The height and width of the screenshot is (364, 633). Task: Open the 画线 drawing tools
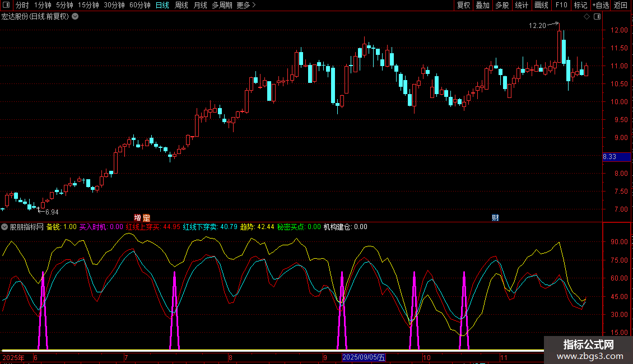tap(541, 6)
